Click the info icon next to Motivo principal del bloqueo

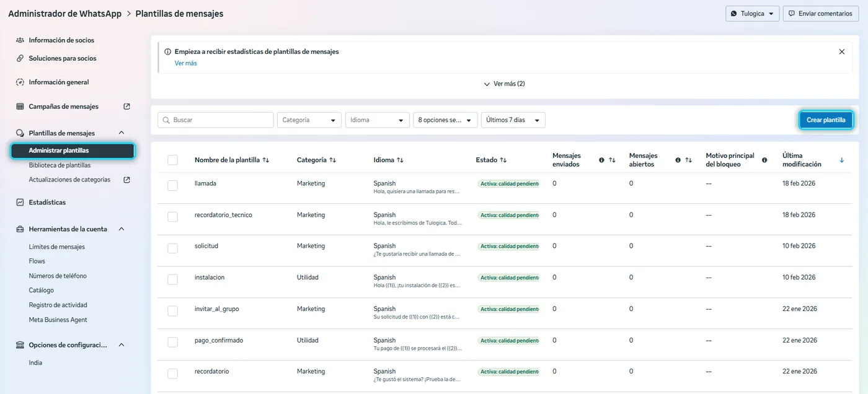(764, 160)
